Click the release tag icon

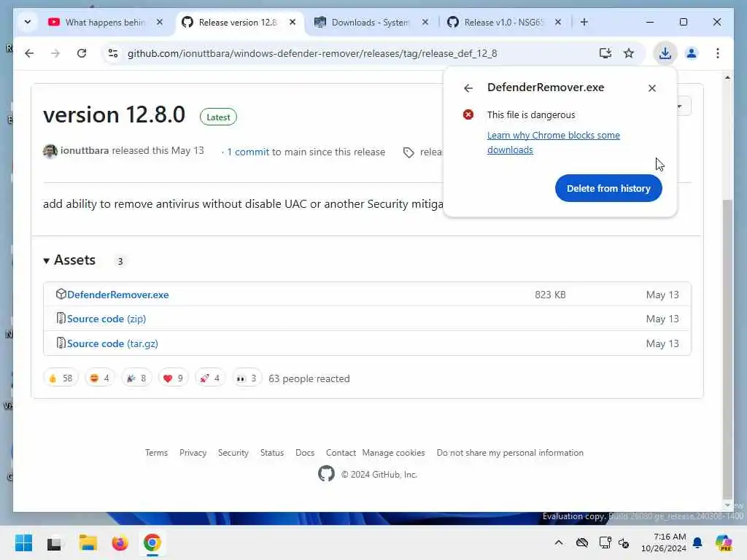click(x=409, y=152)
